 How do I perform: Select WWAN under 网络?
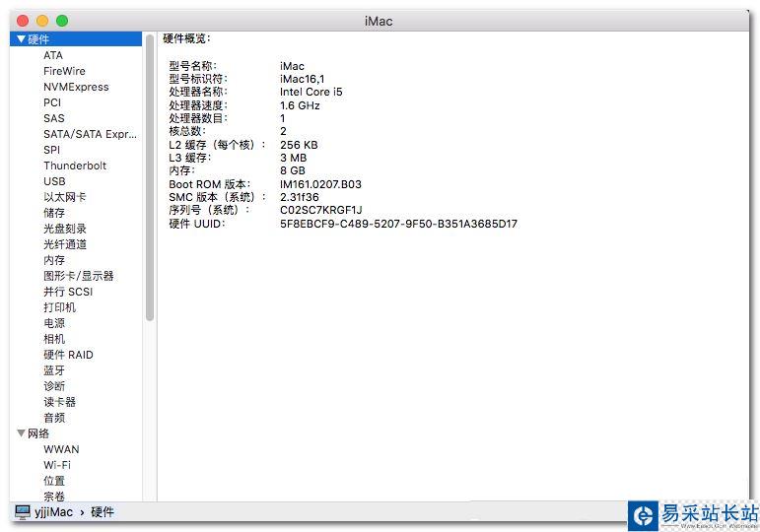point(61,449)
